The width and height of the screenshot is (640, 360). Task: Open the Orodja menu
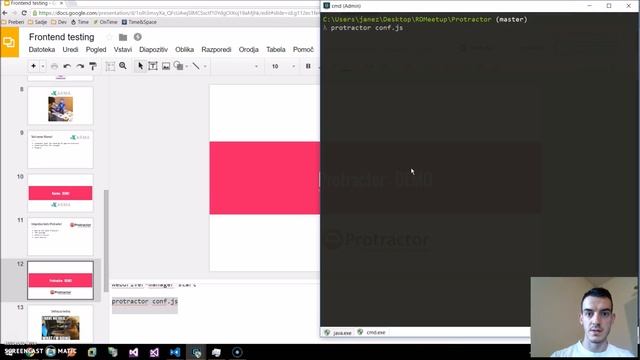(249, 49)
